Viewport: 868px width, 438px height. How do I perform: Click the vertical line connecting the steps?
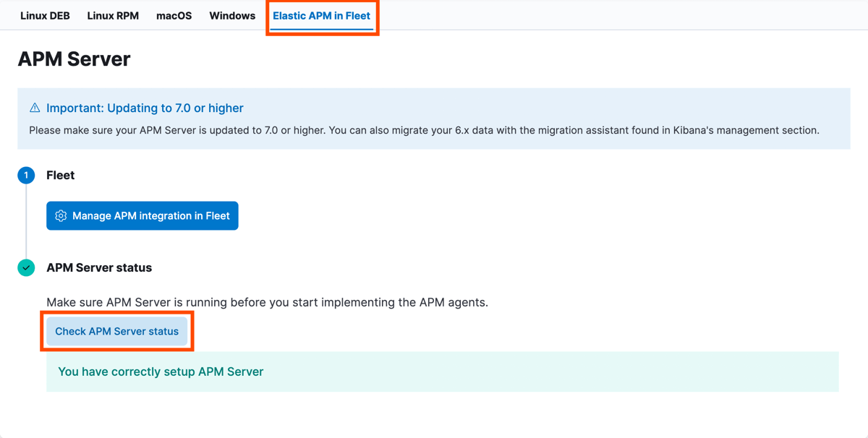26,220
